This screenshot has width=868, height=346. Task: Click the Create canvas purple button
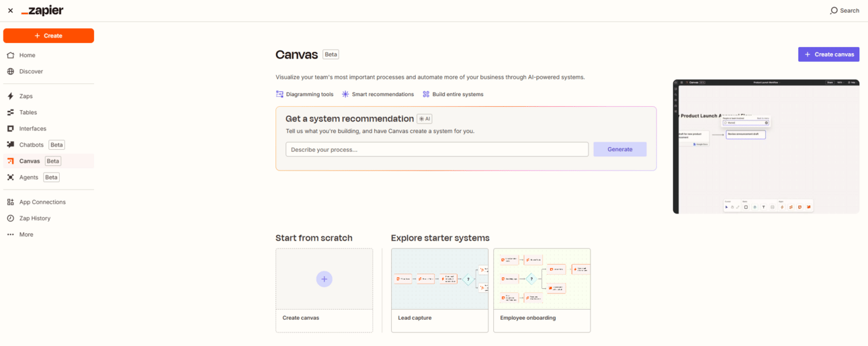(x=828, y=54)
